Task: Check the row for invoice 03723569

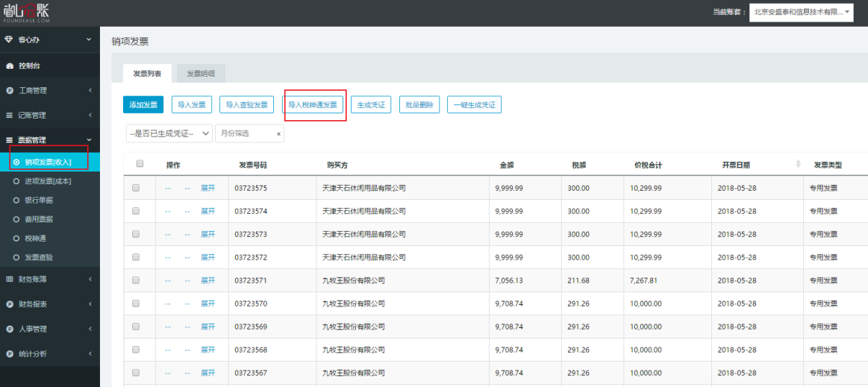Action: coord(136,327)
